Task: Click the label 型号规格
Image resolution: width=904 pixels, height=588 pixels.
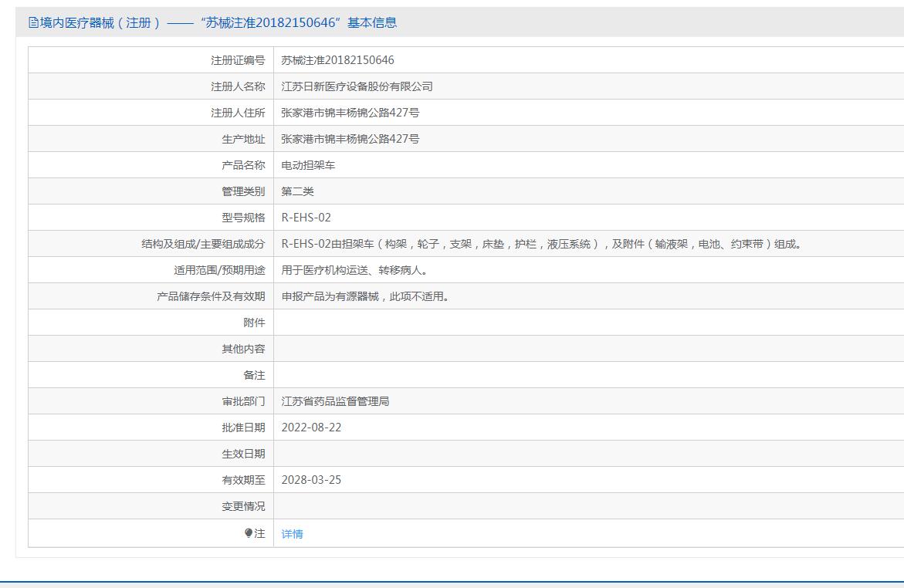Action: point(243,218)
